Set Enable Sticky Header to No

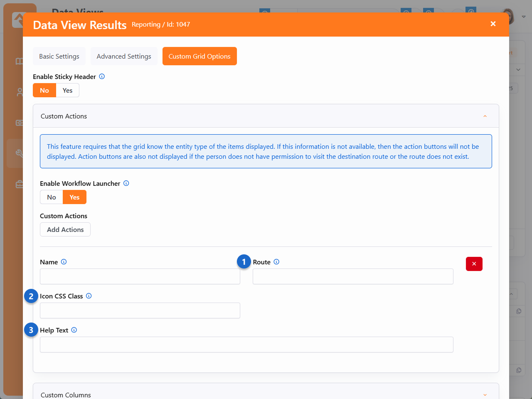coord(44,91)
